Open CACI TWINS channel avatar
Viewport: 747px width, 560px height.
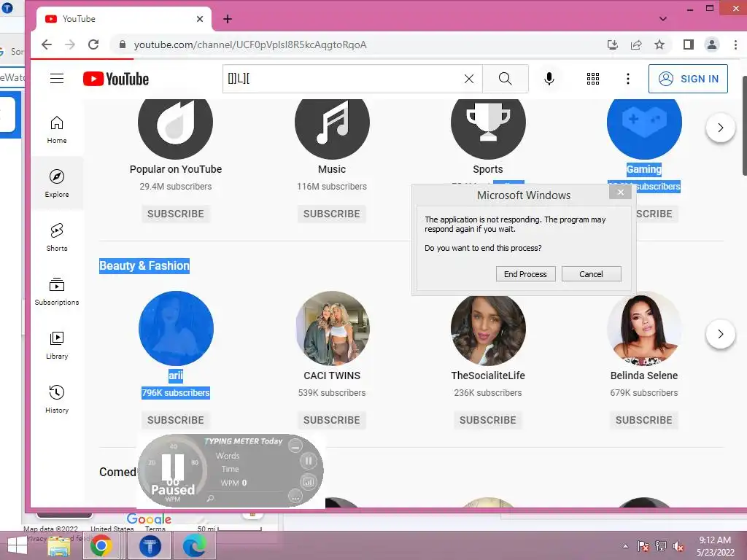332,329
